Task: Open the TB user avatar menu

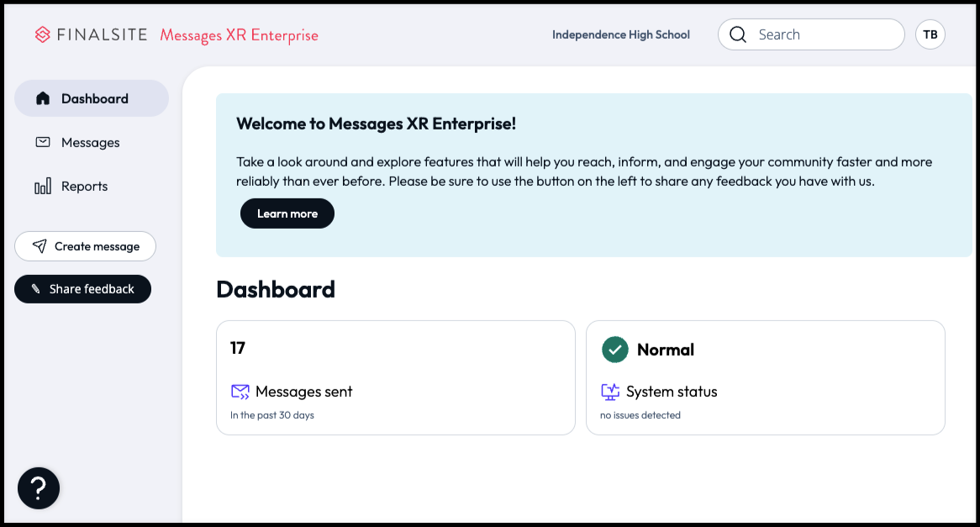Action: pyautogui.click(x=930, y=34)
